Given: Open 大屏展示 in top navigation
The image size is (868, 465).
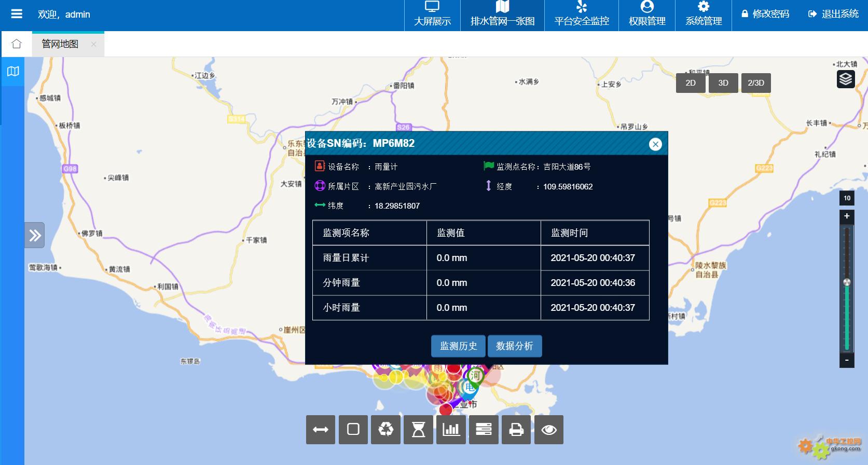Looking at the screenshot, I should tap(432, 15).
